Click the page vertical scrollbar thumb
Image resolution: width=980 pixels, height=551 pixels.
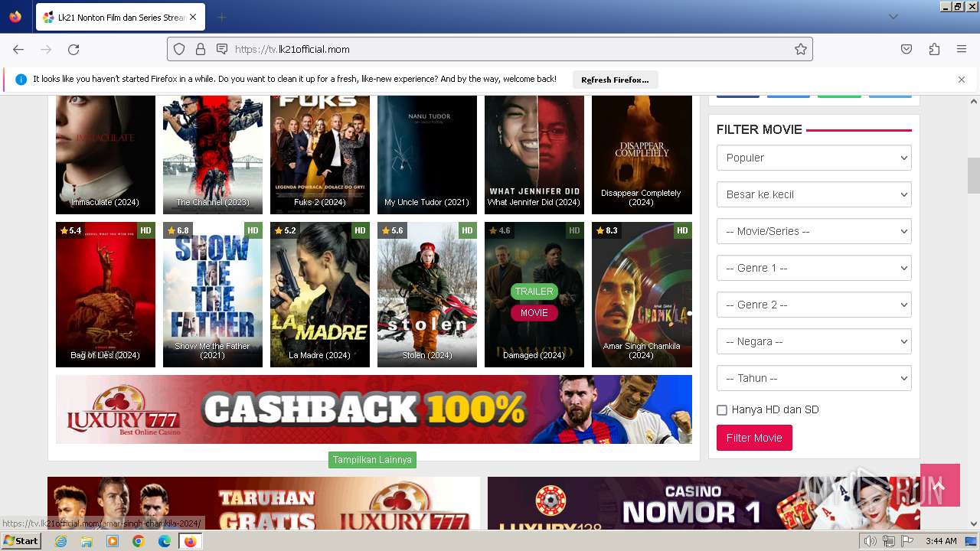point(974,175)
